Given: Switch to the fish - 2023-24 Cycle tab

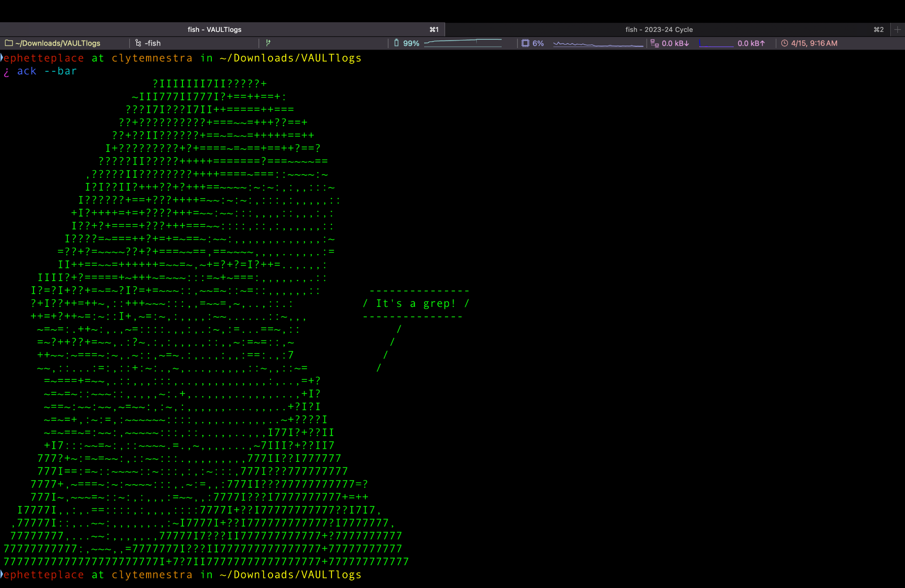Looking at the screenshot, I should click(659, 29).
